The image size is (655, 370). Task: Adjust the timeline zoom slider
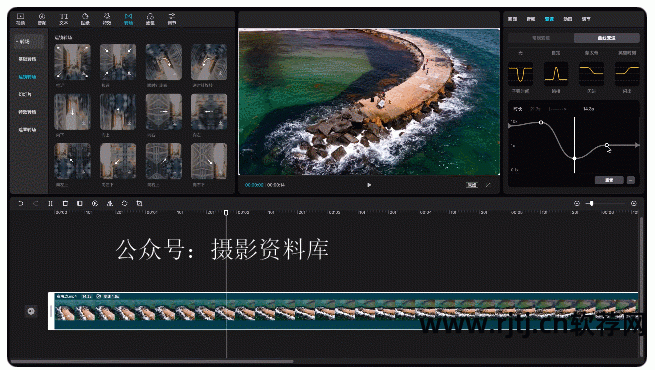[606, 203]
